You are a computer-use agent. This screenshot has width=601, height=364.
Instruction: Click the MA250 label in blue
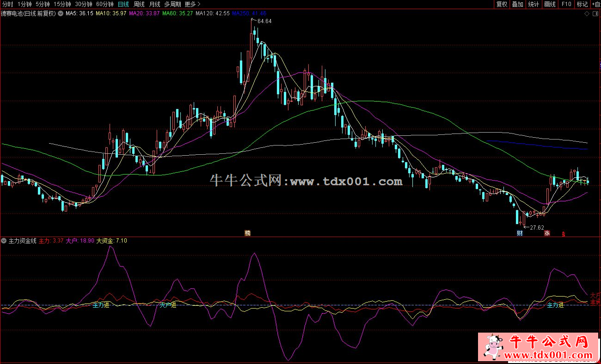coord(249,13)
